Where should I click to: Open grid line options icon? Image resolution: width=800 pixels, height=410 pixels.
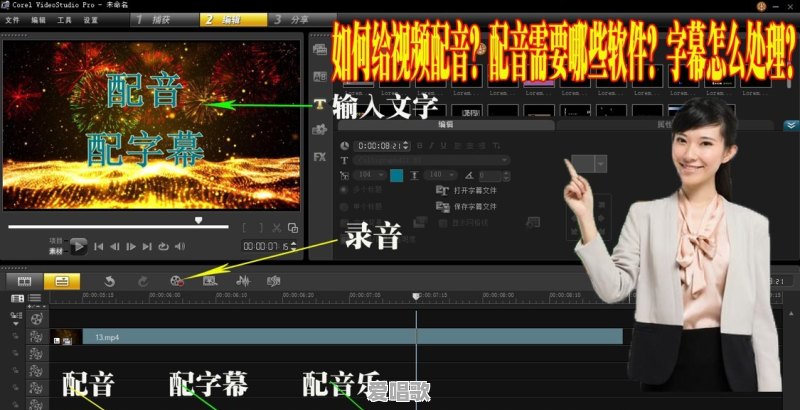[x=533, y=222]
